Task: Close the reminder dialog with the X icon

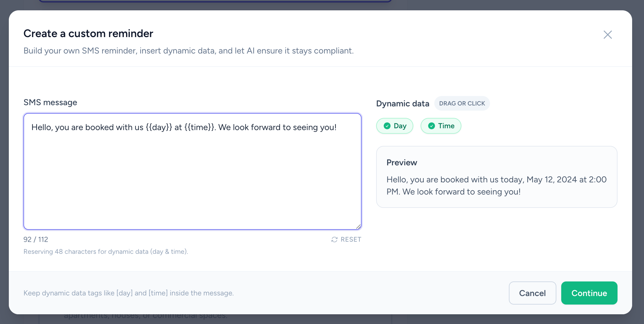Action: pos(607,35)
